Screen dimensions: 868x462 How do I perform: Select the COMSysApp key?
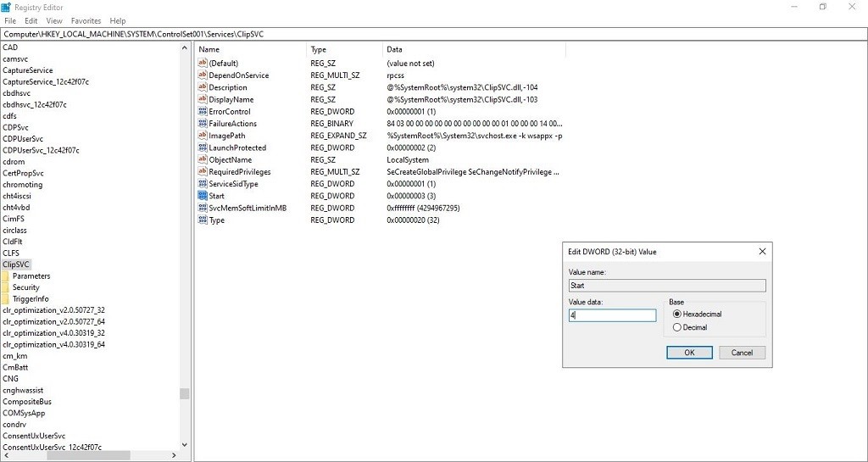point(24,413)
